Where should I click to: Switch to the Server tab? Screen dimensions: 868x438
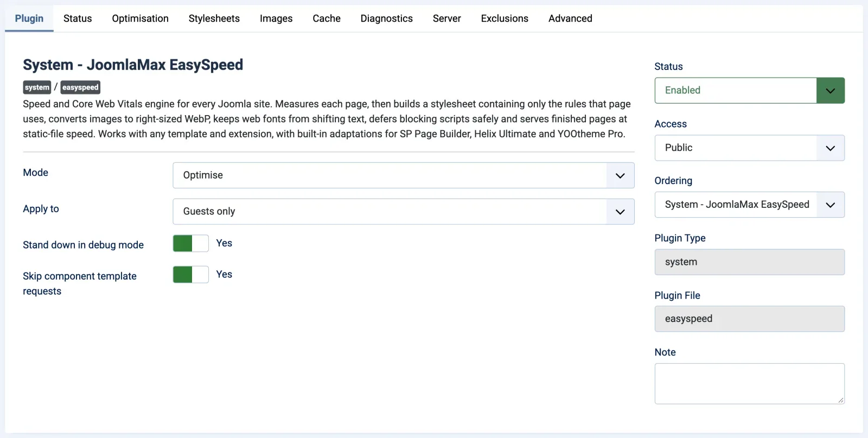[x=447, y=18]
